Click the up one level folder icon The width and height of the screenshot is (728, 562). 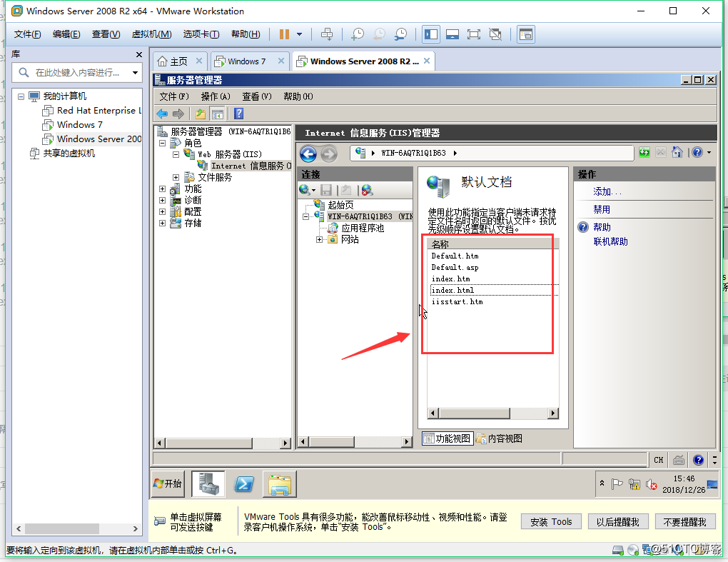pyautogui.click(x=200, y=114)
